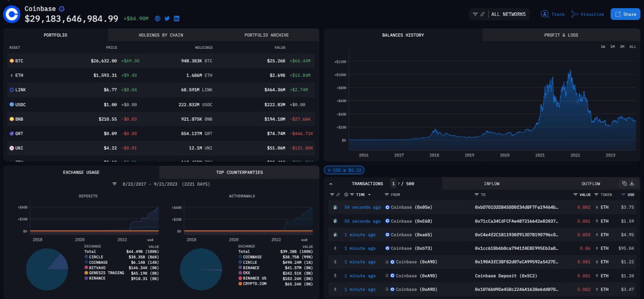Select the Balances History tab
The width and height of the screenshot is (644, 299).
click(403, 35)
